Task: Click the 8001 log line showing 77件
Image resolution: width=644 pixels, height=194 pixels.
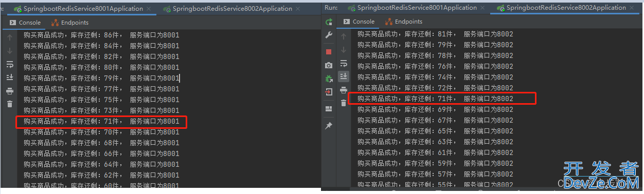Action: coord(101,89)
